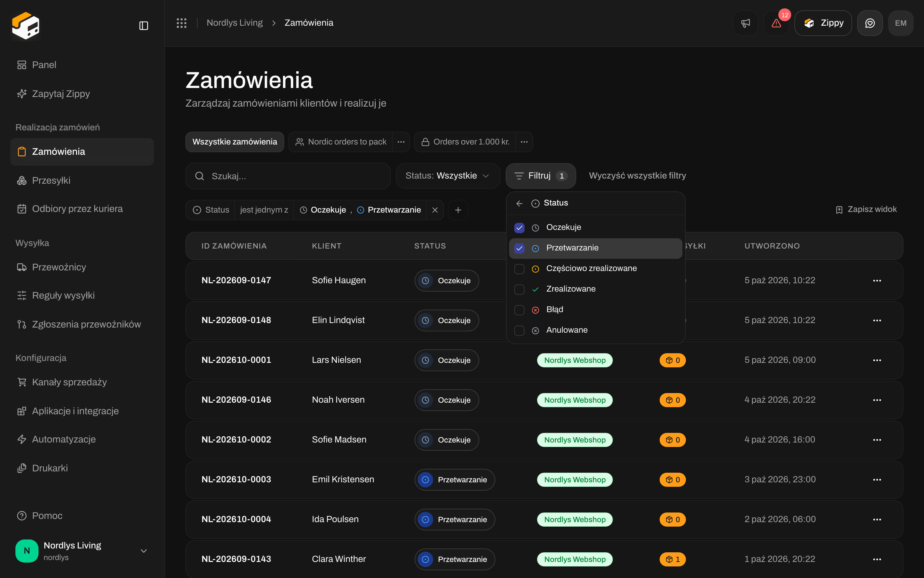
Task: Open row actions for NL-202609-0147
Action: click(x=877, y=281)
